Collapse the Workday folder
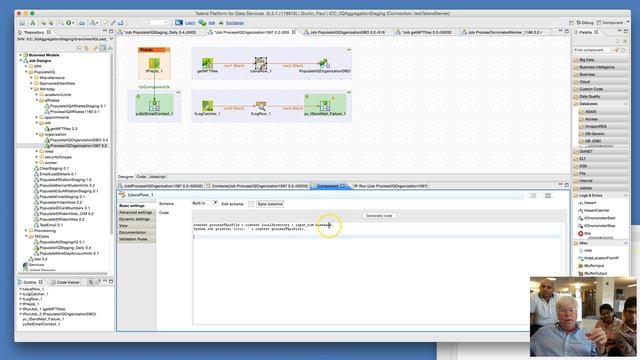Screen dimensions: 640x360 coord(31,89)
